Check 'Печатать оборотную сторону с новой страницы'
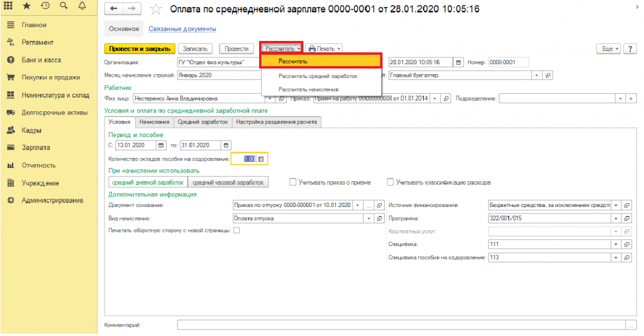Viewport: 644px width, 336px height. (x=236, y=231)
